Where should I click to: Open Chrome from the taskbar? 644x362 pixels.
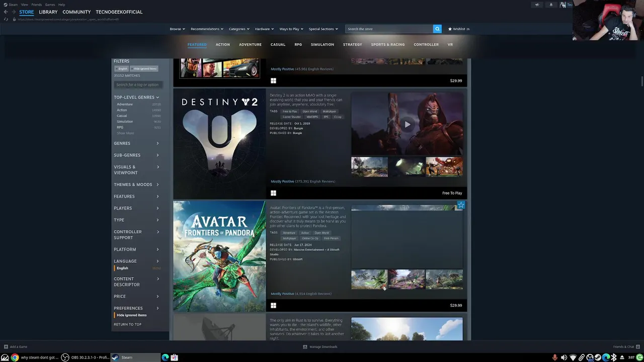click(x=15, y=357)
